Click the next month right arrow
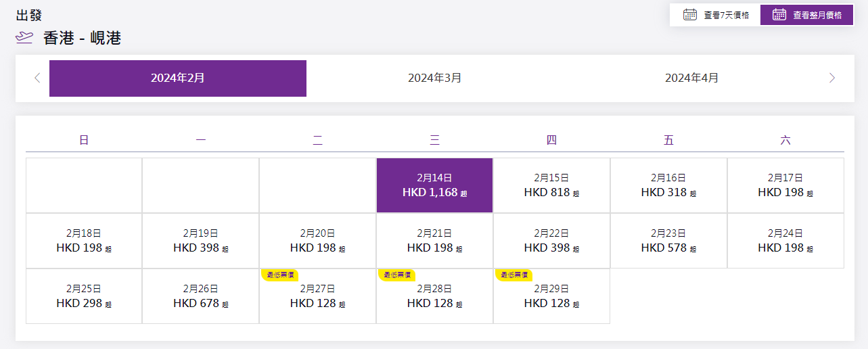 (831, 78)
